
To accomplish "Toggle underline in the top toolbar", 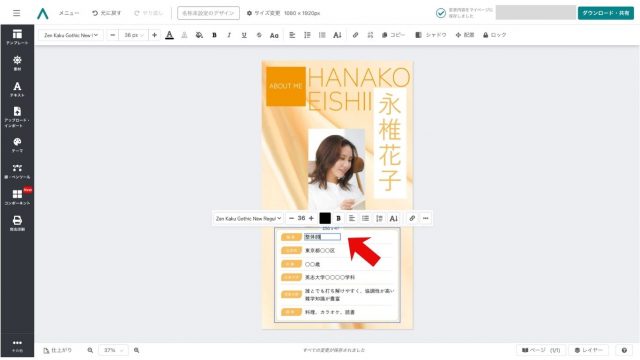I will (244, 35).
